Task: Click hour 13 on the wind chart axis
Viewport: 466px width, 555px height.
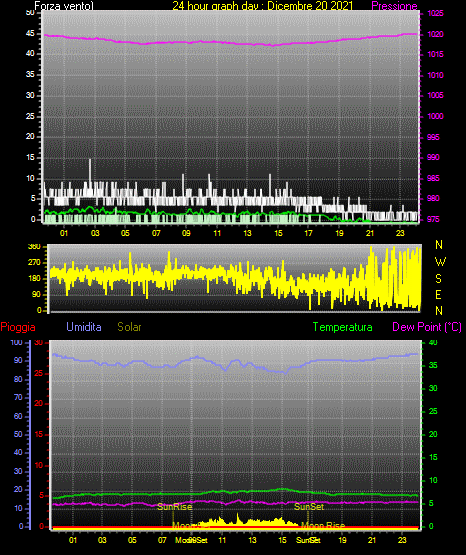Action: tap(247, 233)
